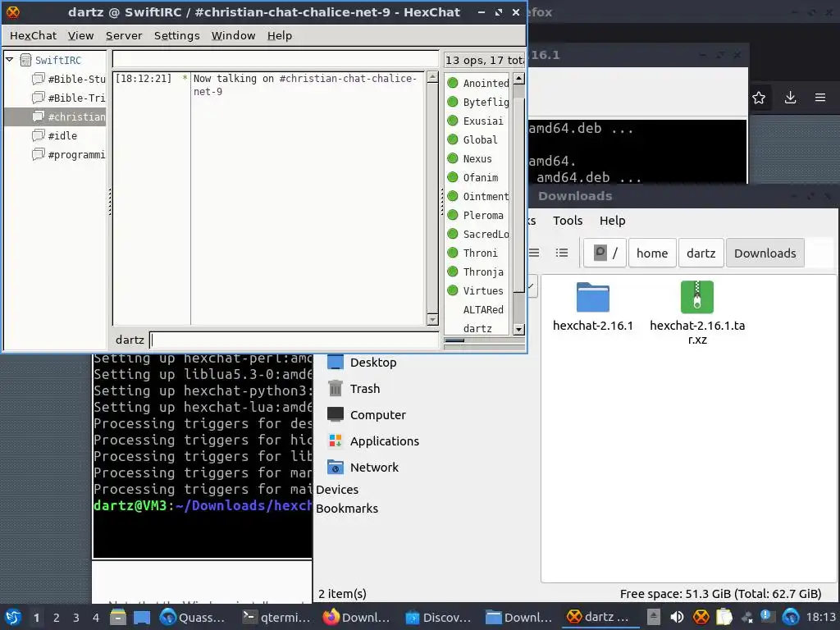
Task: Click user list scroll up arrow
Action: [518, 79]
